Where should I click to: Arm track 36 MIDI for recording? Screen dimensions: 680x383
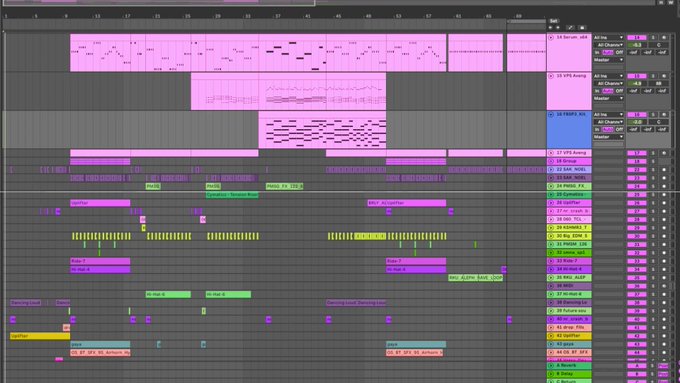[x=664, y=286]
